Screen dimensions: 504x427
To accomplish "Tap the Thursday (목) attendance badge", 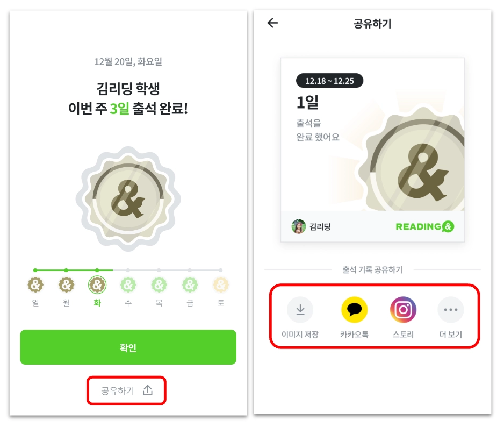I will [159, 285].
